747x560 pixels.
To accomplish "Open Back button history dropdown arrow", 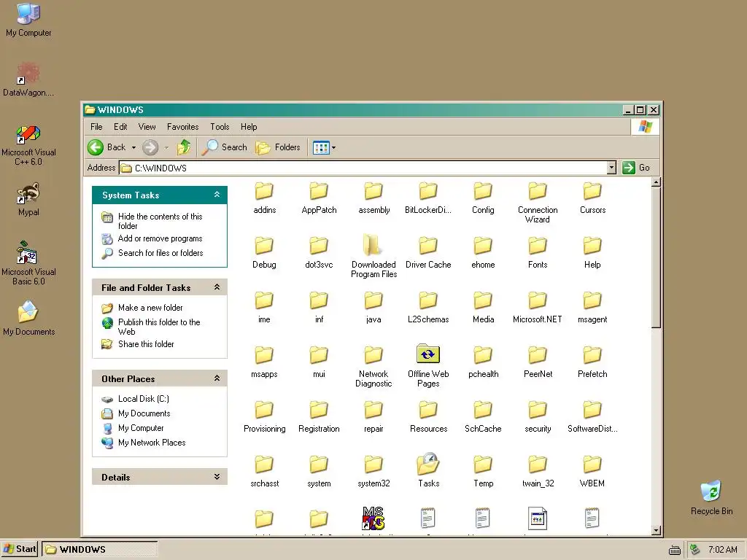I will pos(133,147).
